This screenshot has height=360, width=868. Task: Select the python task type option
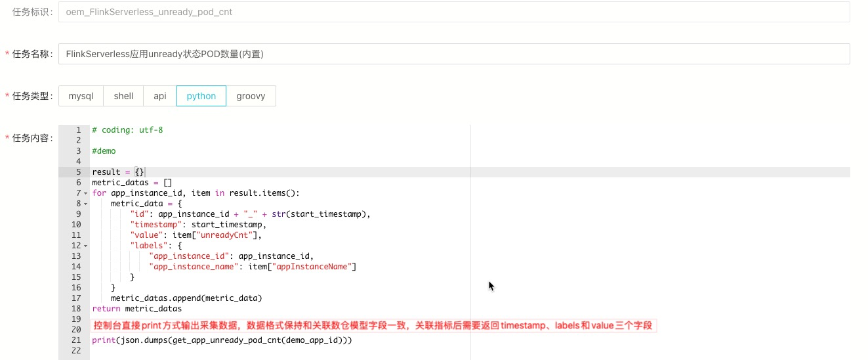201,96
